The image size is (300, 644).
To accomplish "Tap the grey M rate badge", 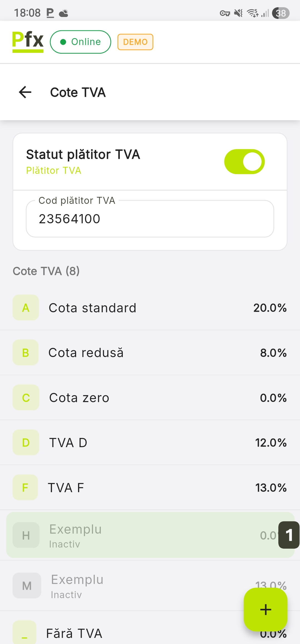I will 27,586.
